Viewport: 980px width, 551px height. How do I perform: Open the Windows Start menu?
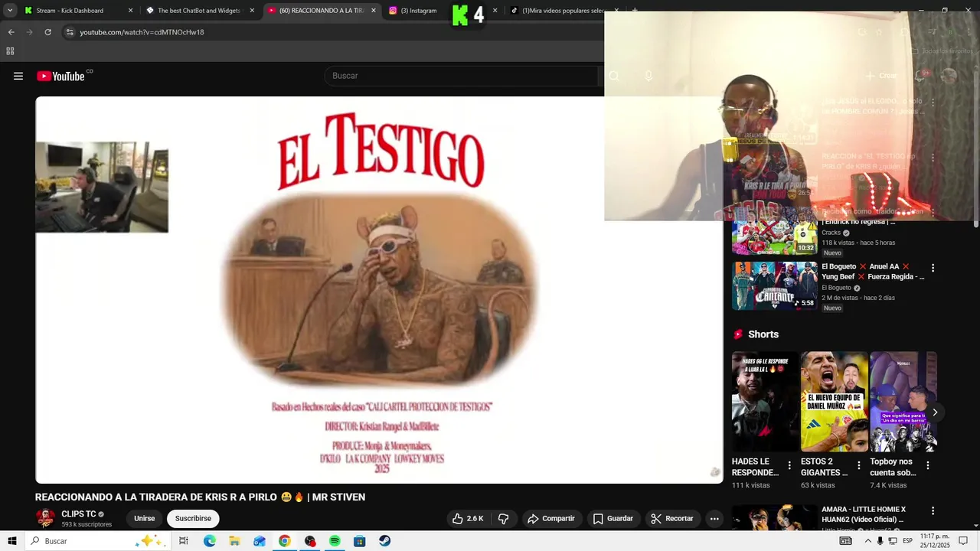click(x=11, y=541)
